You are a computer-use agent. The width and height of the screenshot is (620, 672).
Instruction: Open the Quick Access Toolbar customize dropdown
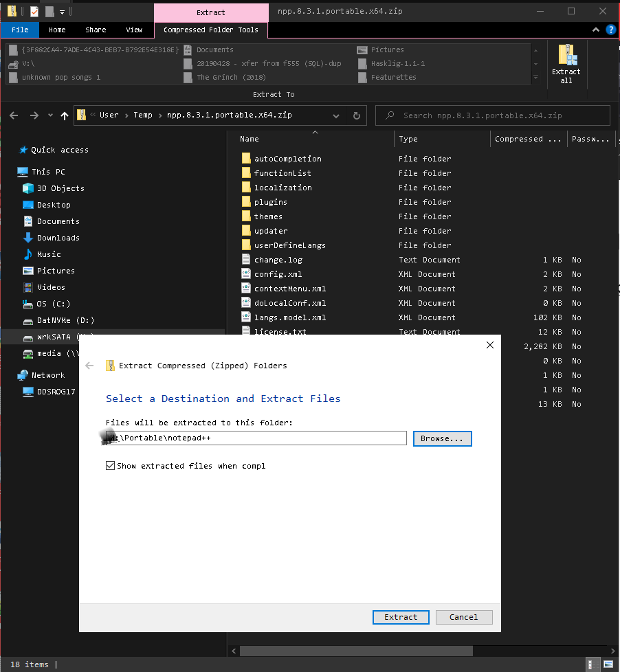pyautogui.click(x=62, y=12)
